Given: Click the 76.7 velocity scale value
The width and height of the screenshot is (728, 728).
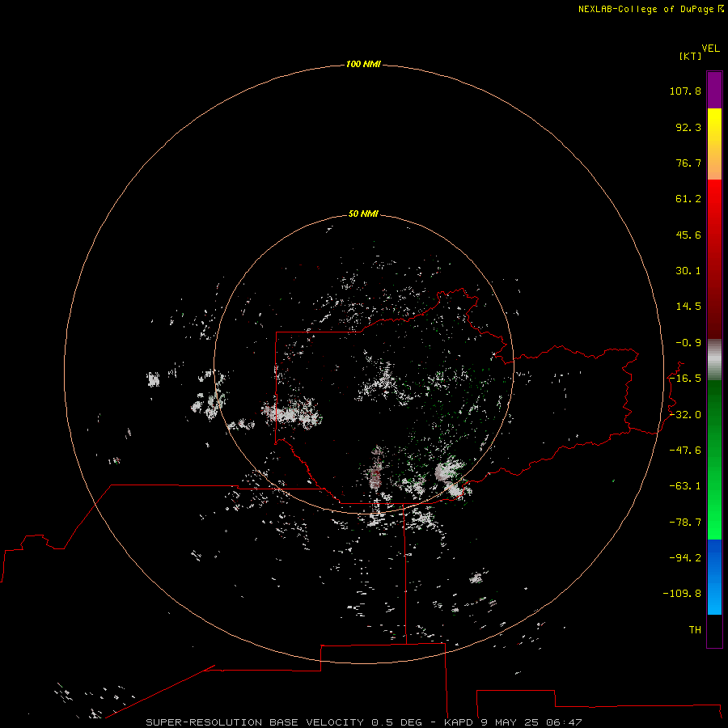Looking at the screenshot, I should click(x=688, y=163).
